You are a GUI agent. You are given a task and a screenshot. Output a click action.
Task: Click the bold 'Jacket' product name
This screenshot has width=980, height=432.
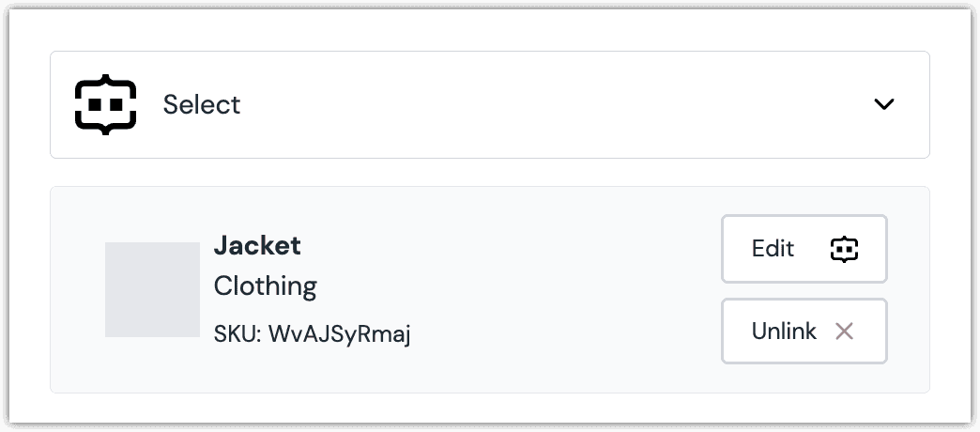[257, 246]
